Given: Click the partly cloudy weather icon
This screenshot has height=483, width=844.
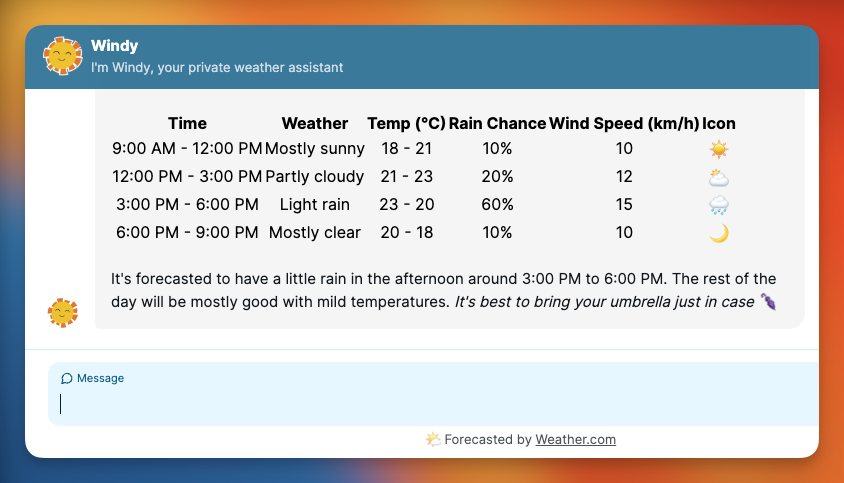Looking at the screenshot, I should (719, 177).
